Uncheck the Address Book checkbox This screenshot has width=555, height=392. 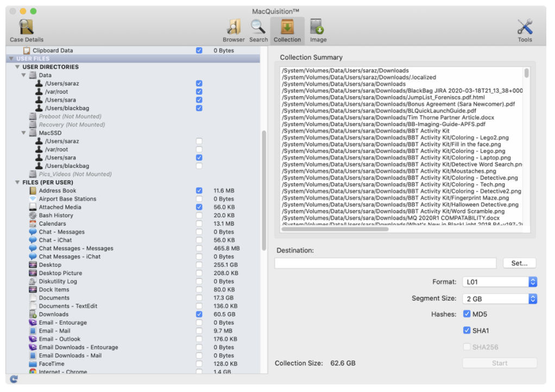click(199, 191)
